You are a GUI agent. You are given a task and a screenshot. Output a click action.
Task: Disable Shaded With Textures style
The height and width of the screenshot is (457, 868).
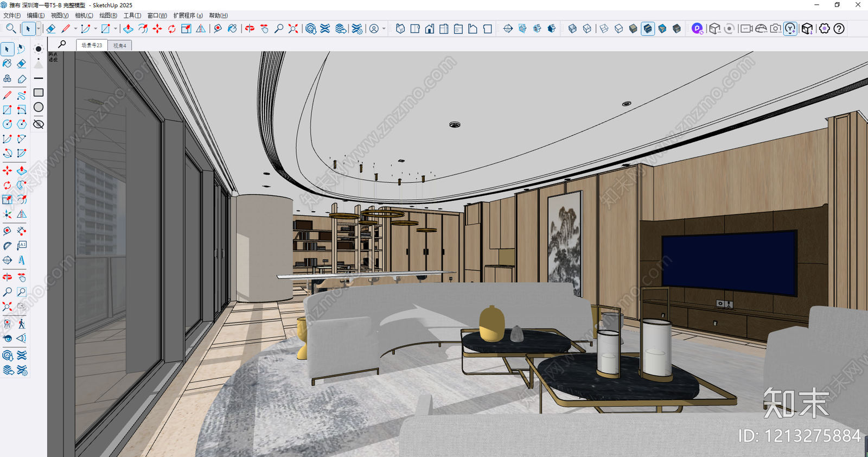[x=648, y=29]
